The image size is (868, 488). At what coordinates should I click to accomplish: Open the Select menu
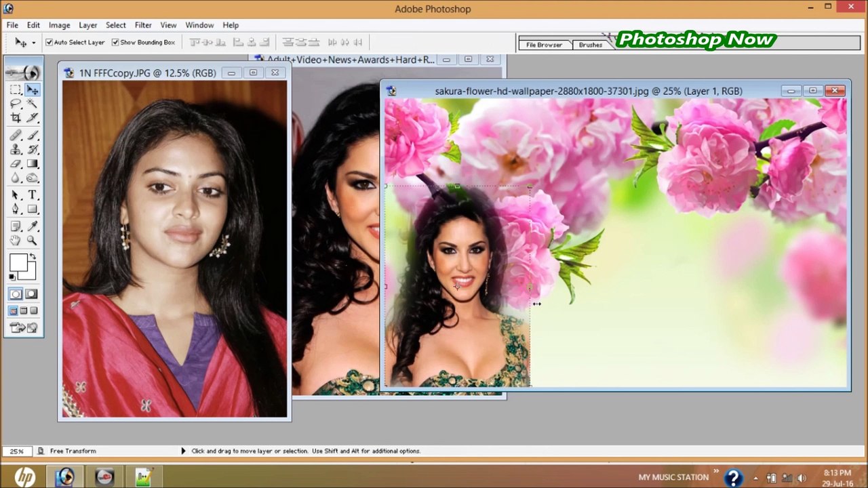tap(116, 25)
